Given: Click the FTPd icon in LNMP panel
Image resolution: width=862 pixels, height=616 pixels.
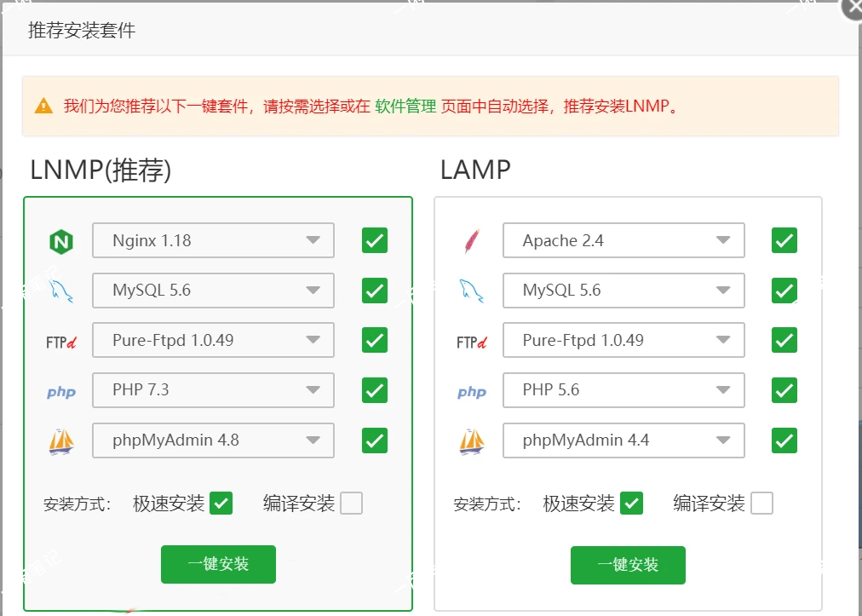Looking at the screenshot, I should click(x=61, y=342).
